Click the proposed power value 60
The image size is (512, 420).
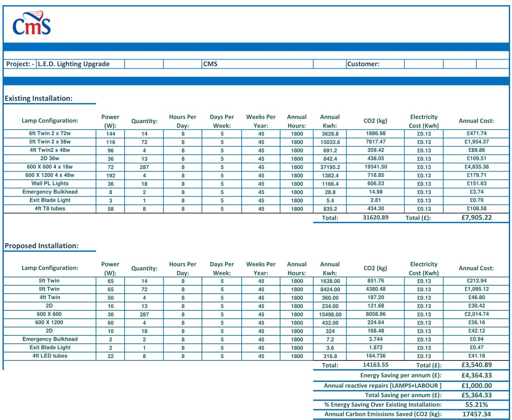pyautogui.click(x=110, y=323)
